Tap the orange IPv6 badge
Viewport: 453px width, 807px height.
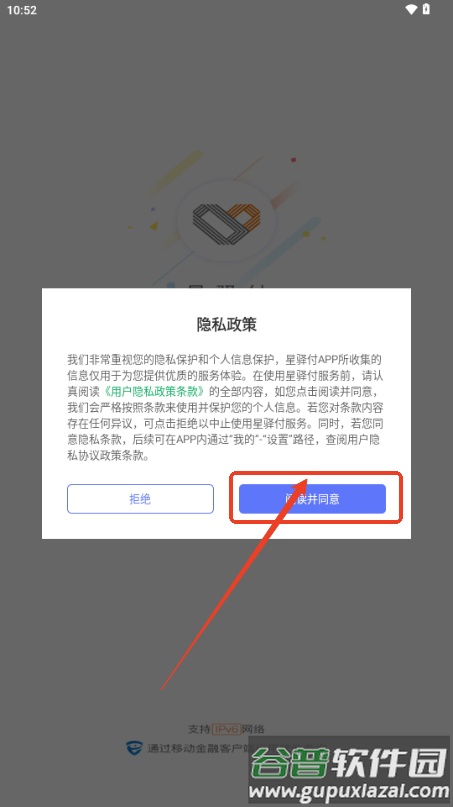click(x=226, y=729)
